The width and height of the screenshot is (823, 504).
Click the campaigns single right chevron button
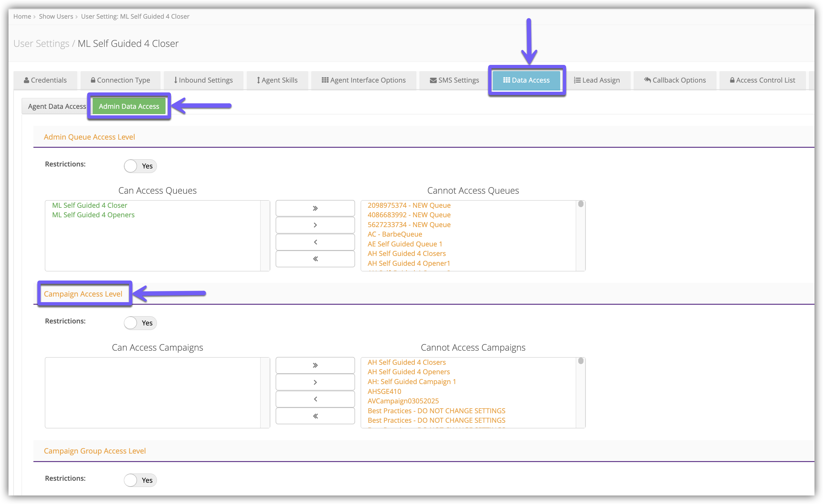(x=315, y=382)
